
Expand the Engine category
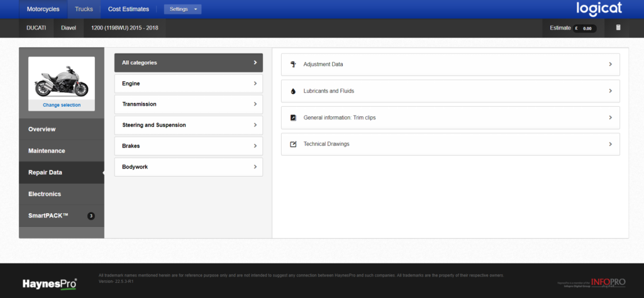[188, 83]
